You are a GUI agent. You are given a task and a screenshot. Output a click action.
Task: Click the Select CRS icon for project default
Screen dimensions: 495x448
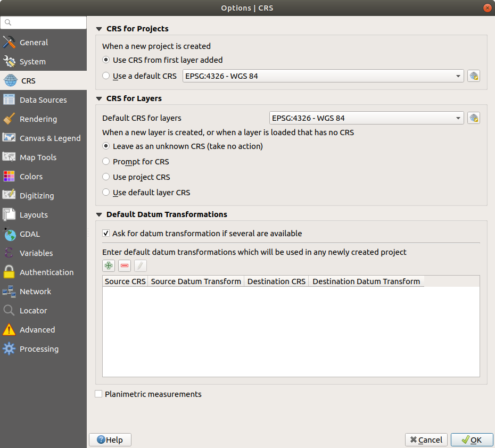click(x=473, y=76)
